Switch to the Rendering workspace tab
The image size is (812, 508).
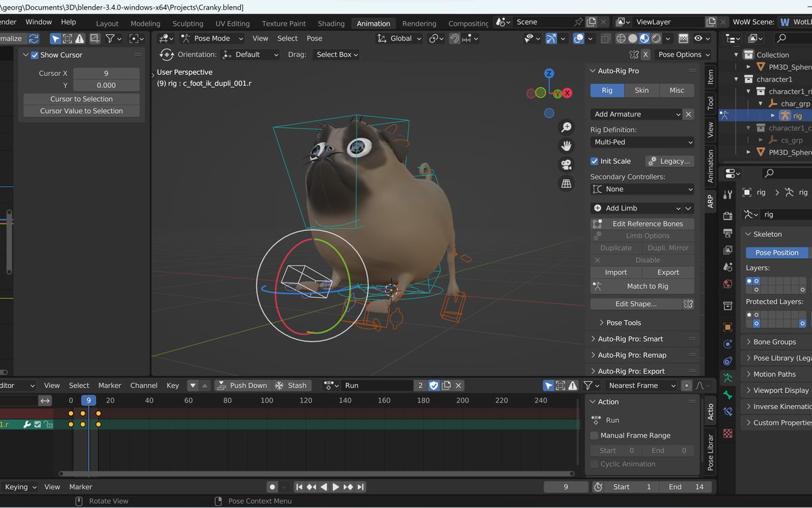tap(419, 24)
